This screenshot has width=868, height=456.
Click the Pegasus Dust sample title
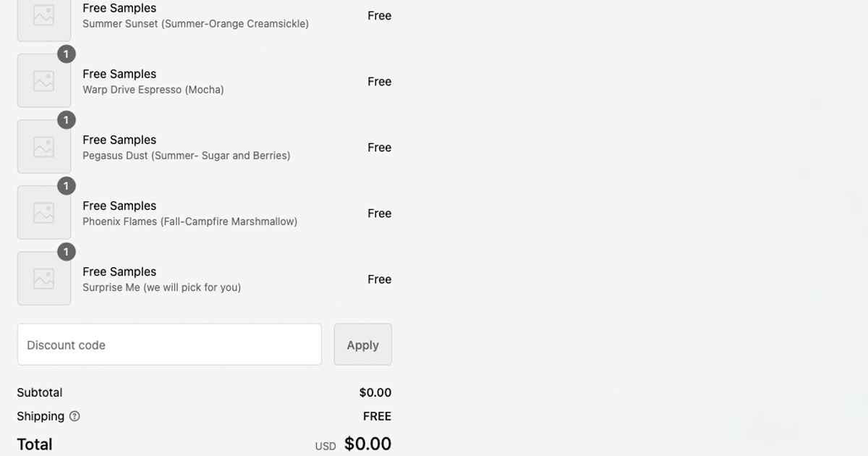[x=119, y=140]
